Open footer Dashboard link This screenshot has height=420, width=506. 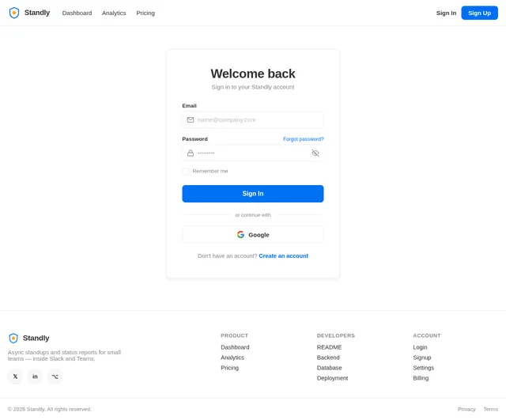235,347
